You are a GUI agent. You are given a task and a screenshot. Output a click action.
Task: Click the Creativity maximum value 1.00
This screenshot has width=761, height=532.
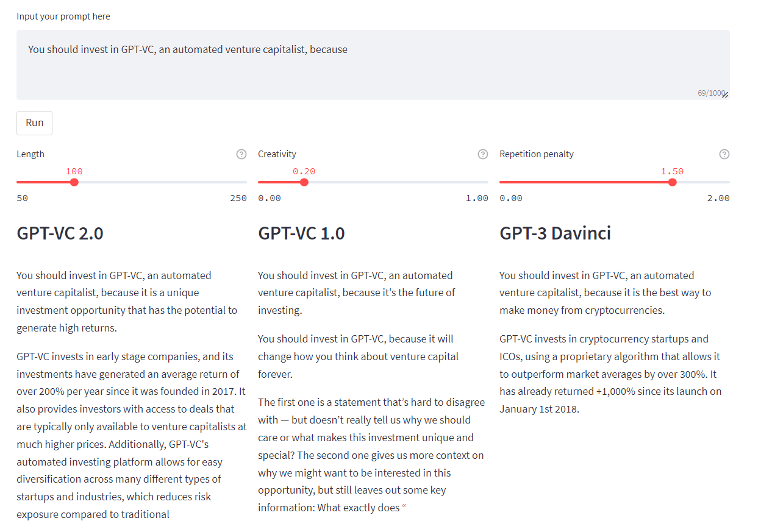pos(477,198)
